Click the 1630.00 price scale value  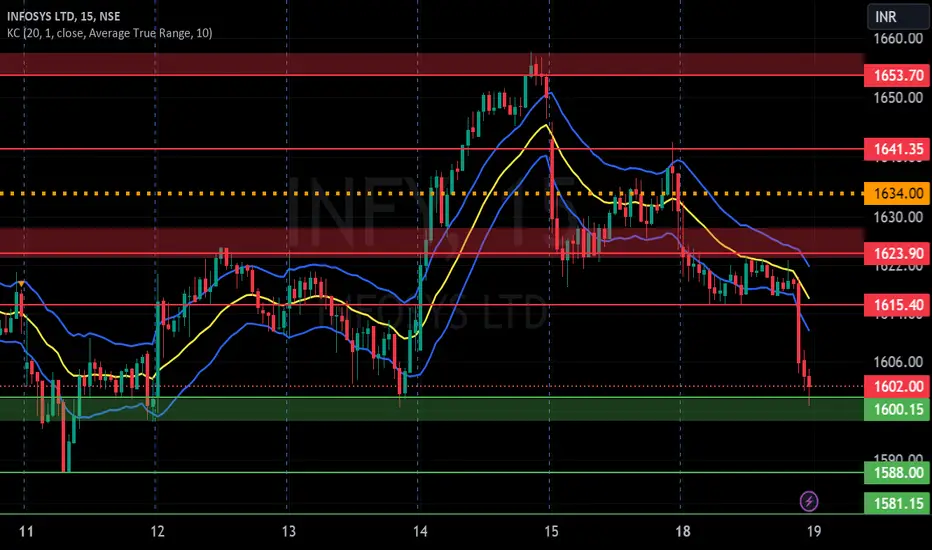[898, 217]
